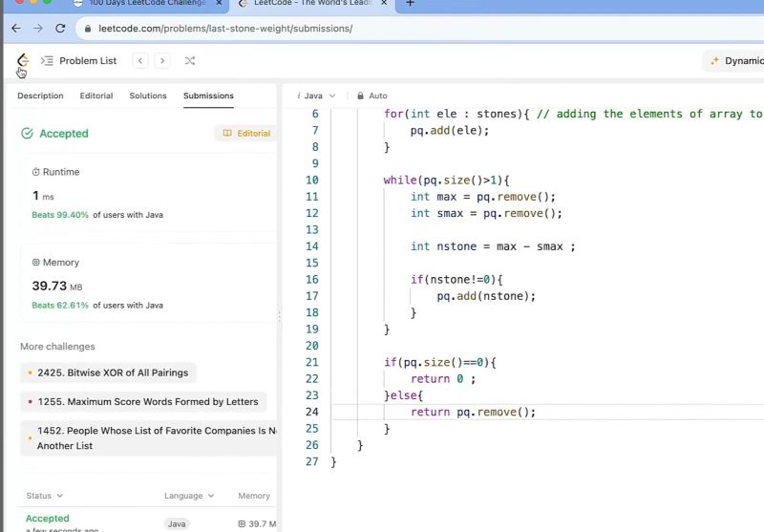This screenshot has height=532, width=764.
Task: Click the lock icon beside Auto
Action: (360, 96)
